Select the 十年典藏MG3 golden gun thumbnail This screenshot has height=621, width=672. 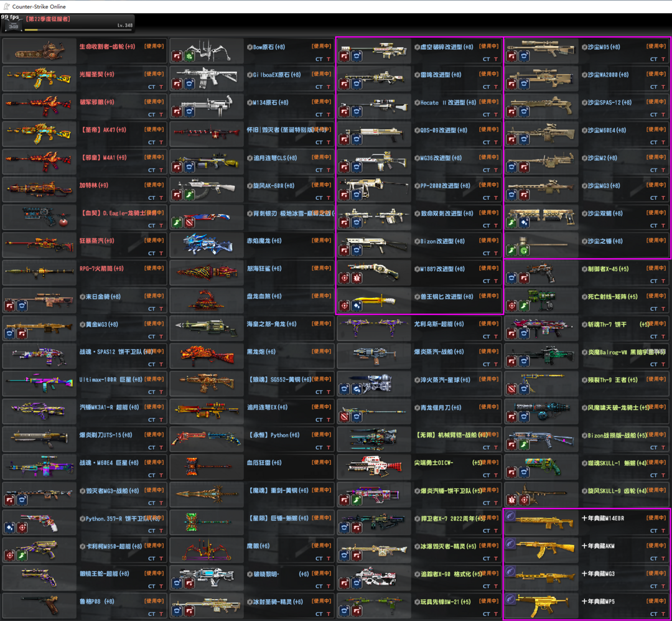pos(542,578)
